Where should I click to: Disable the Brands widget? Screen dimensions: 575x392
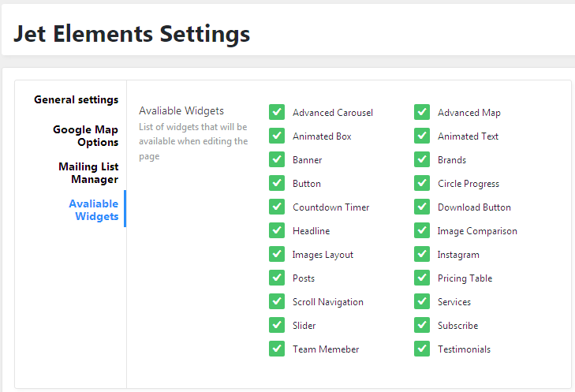click(422, 159)
